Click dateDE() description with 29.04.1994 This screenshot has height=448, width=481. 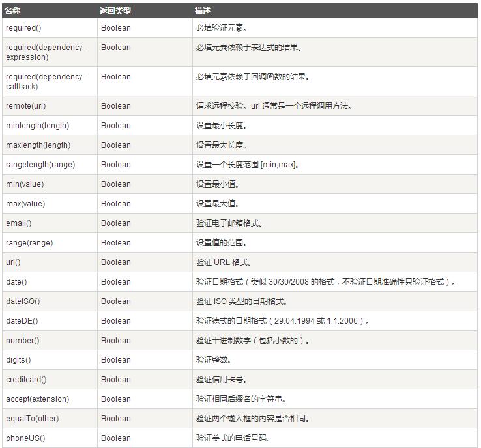point(283,321)
